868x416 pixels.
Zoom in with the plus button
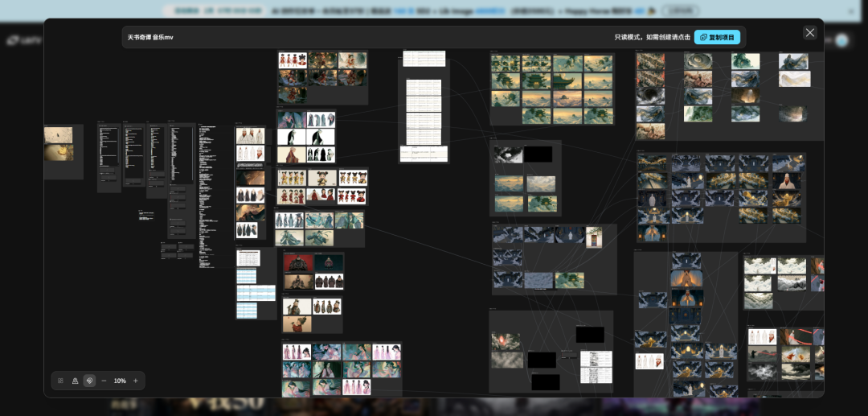[136, 381]
